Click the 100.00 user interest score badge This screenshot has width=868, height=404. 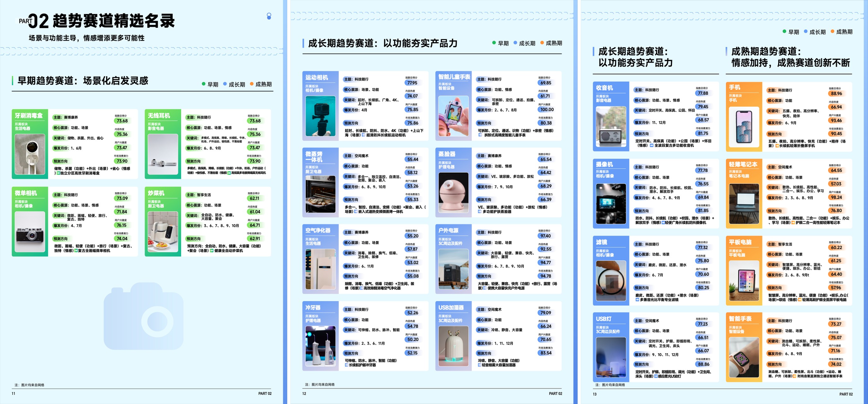tap(547, 110)
